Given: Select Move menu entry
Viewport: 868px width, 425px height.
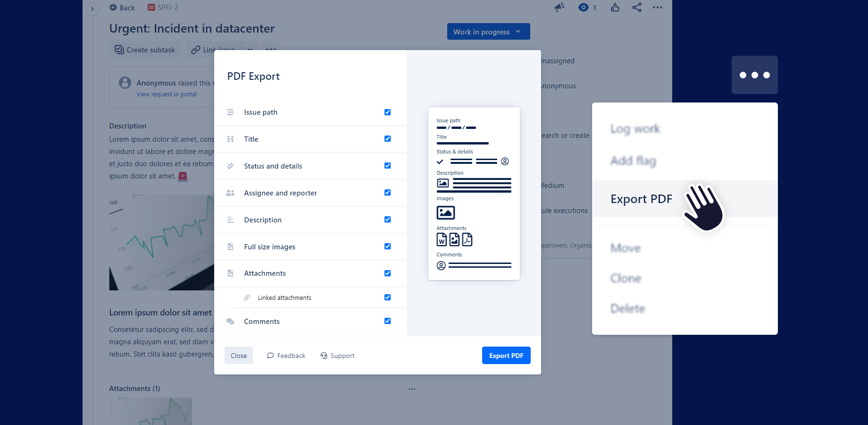Looking at the screenshot, I should [626, 248].
